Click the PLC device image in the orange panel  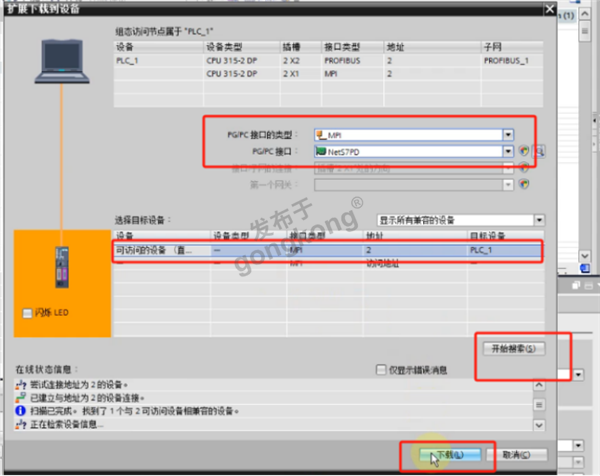62,267
